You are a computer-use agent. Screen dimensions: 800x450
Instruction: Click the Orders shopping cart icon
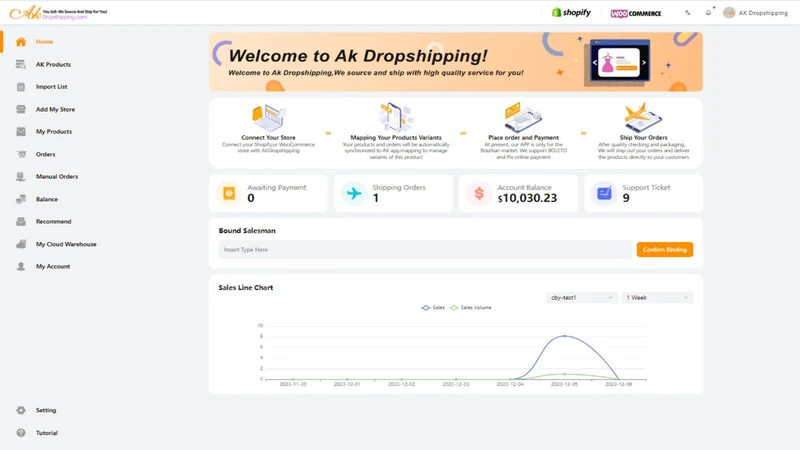coord(21,154)
